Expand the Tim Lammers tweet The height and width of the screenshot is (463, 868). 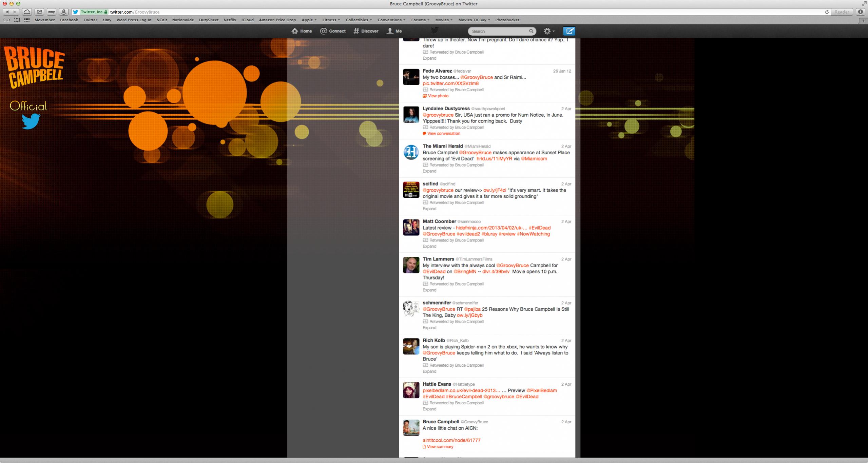pos(429,290)
